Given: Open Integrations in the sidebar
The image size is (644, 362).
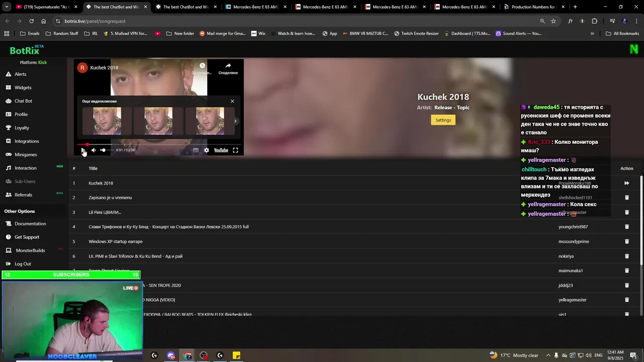Looking at the screenshot, I should [x=27, y=141].
